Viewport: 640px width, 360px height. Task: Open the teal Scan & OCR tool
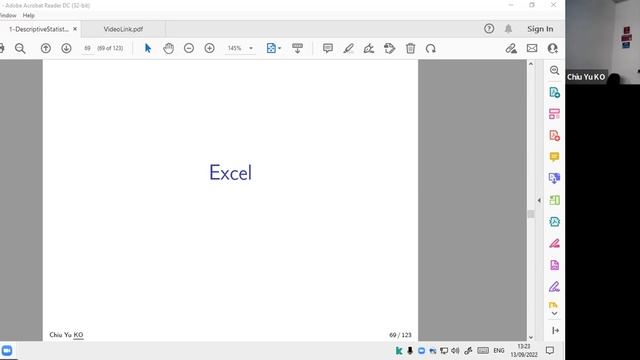(554, 222)
